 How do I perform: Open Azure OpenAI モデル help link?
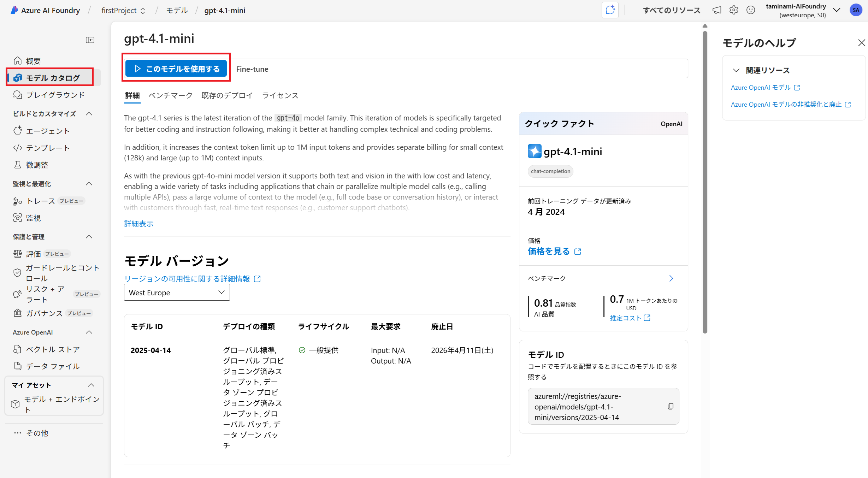[765, 87]
